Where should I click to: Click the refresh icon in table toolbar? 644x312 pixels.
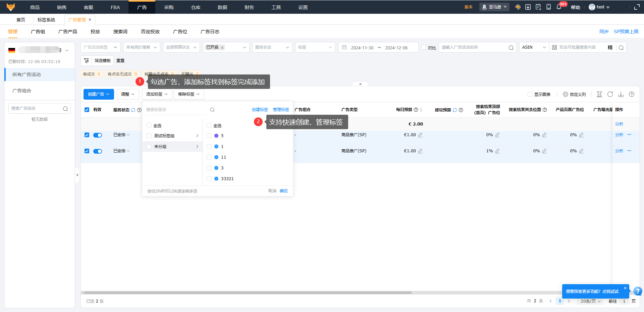pos(610,94)
